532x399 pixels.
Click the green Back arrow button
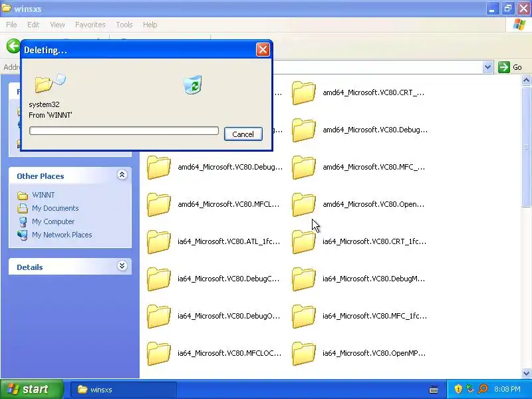[13, 46]
